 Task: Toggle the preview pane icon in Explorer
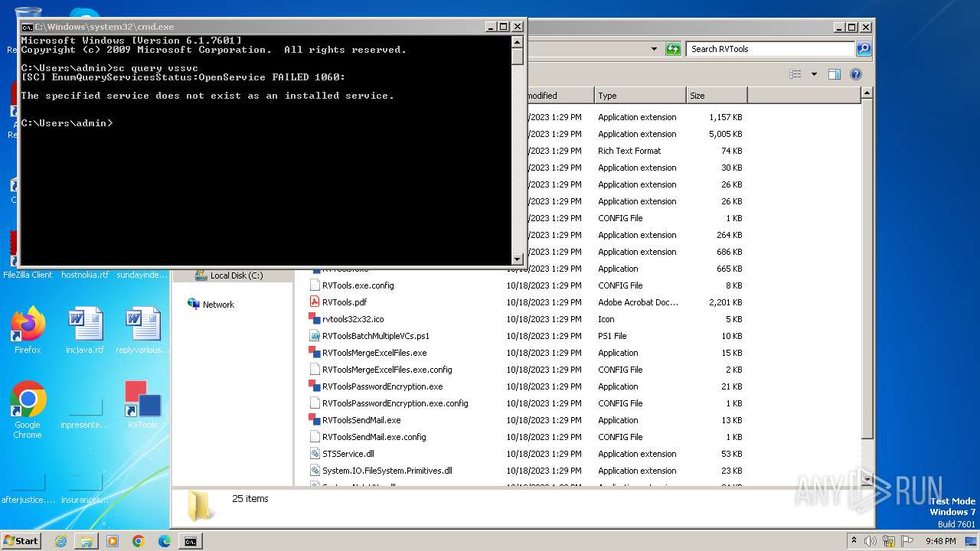pyautogui.click(x=835, y=74)
